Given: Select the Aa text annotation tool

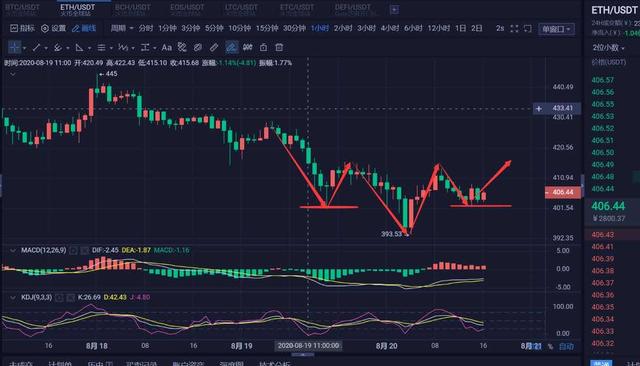Looking at the screenshot, I should 167,47.
